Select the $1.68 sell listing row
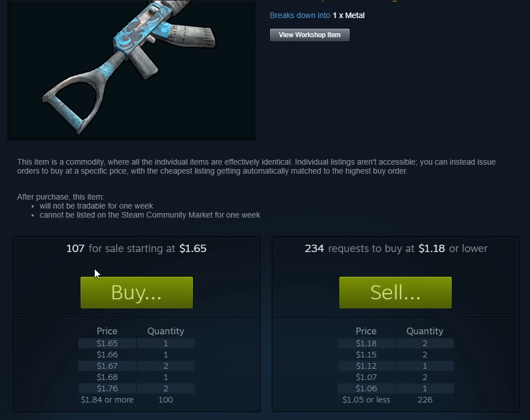The height and width of the screenshot is (420, 530). (136, 377)
